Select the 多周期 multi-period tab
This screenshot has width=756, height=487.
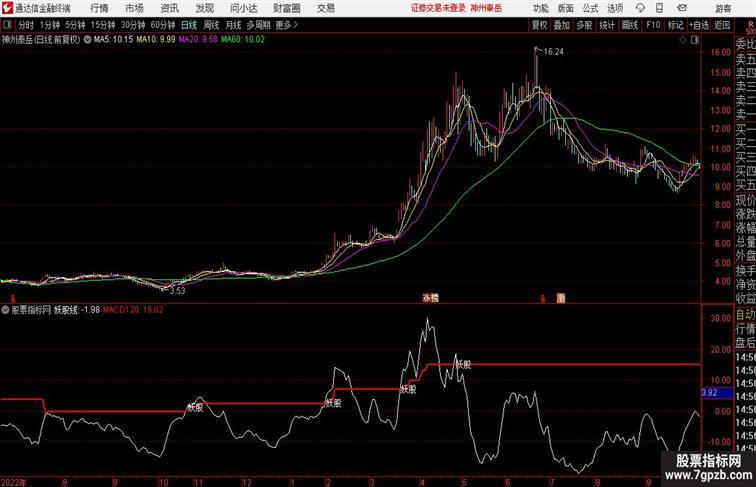258,25
